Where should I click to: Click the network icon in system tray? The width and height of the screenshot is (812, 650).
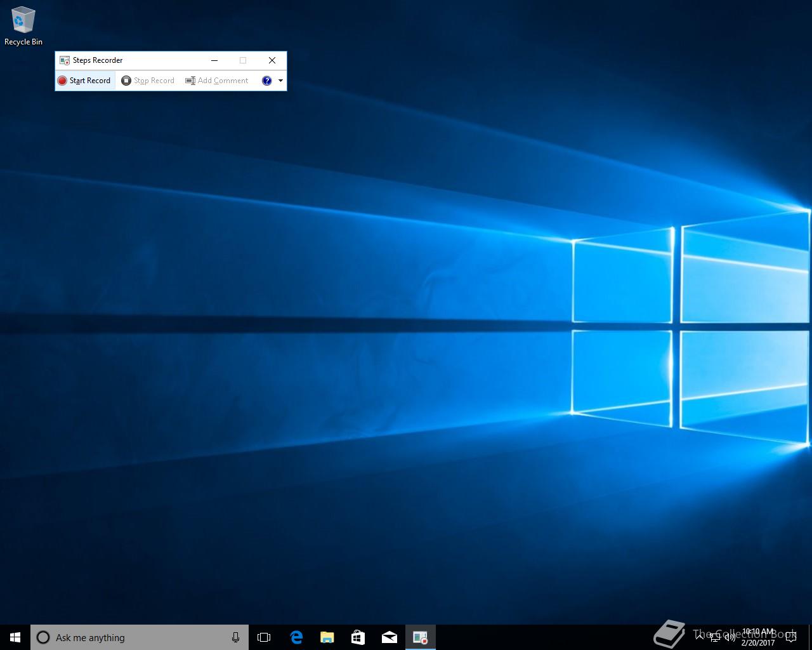click(715, 637)
